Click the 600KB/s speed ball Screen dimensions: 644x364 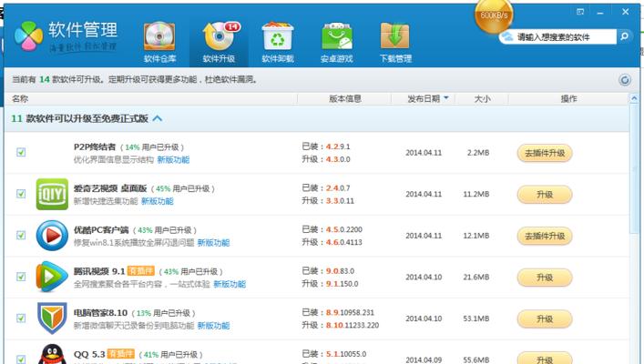pos(494,15)
